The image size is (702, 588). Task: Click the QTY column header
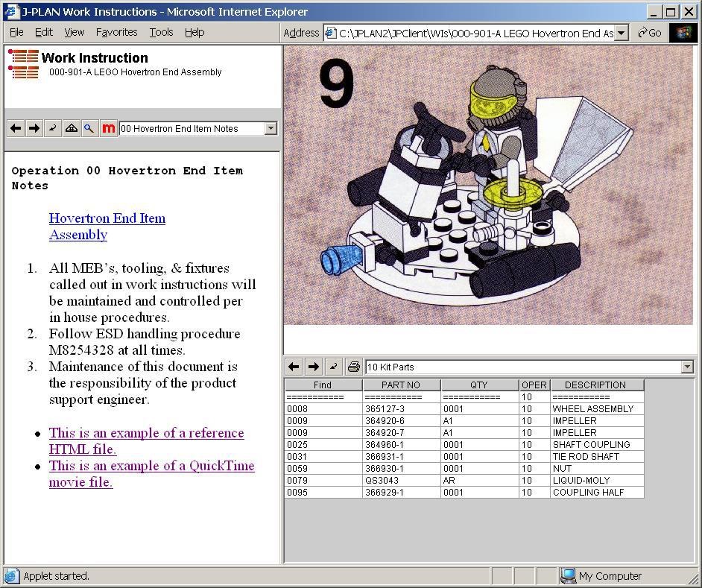pos(479,385)
